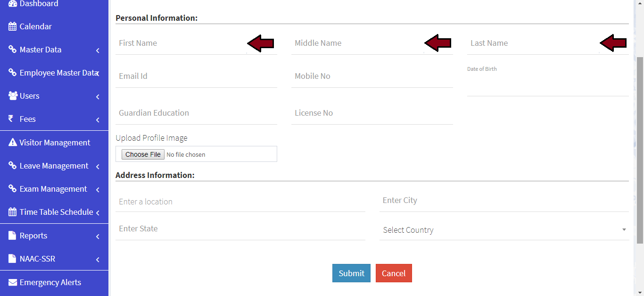The height and width of the screenshot is (296, 644).
Task: Click the First Name input field
Action: click(x=182, y=43)
